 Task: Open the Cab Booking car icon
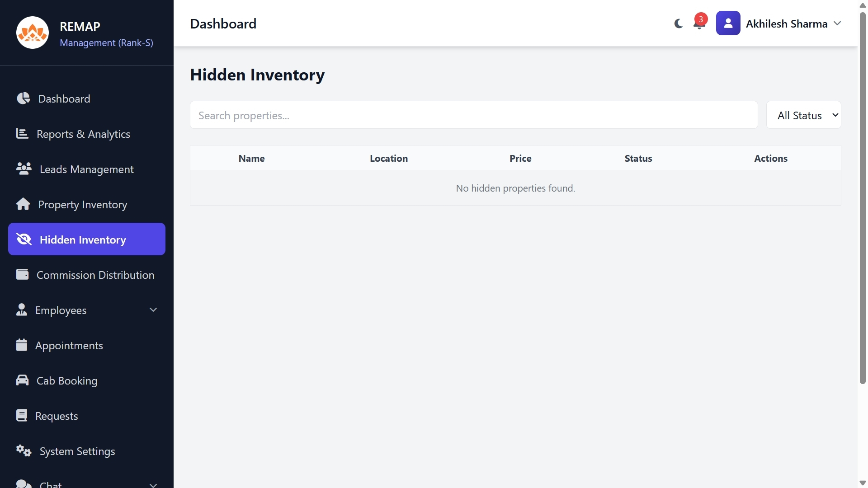23,380
